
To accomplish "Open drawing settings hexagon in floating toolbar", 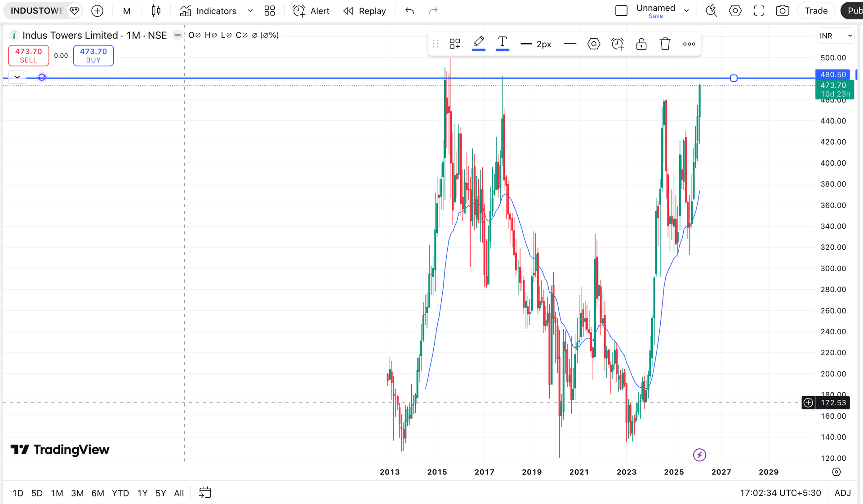I will [x=594, y=44].
